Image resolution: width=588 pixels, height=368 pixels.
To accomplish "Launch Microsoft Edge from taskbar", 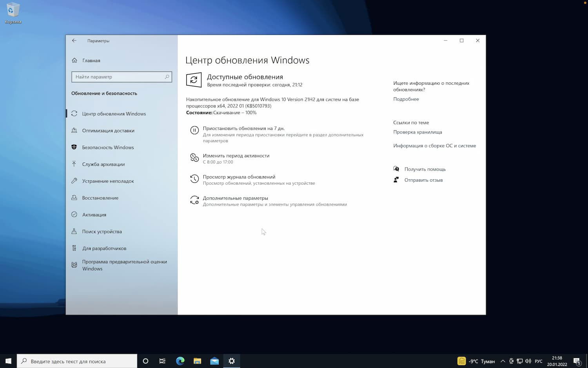I will click(x=180, y=361).
